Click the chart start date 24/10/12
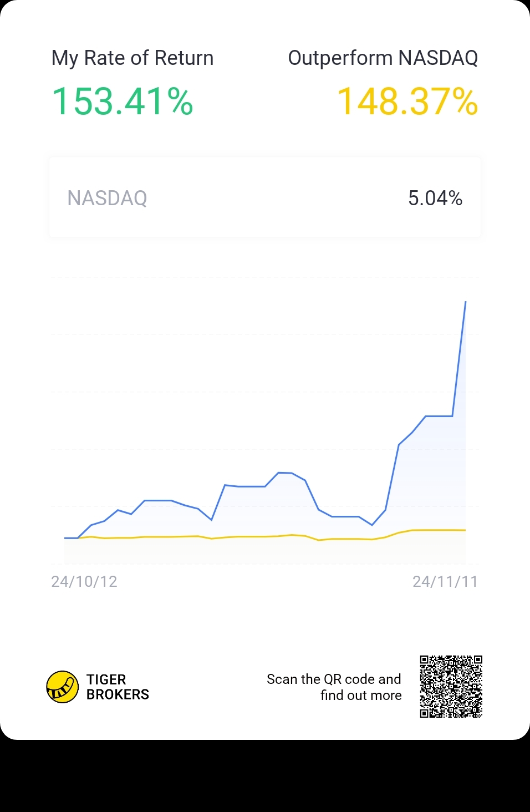The image size is (530, 812). (84, 581)
